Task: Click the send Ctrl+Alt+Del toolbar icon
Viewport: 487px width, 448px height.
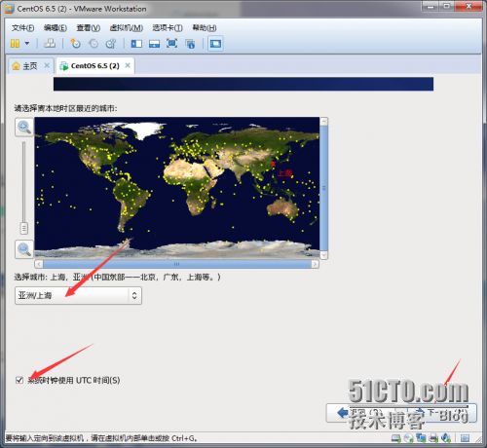Action: pos(50,43)
